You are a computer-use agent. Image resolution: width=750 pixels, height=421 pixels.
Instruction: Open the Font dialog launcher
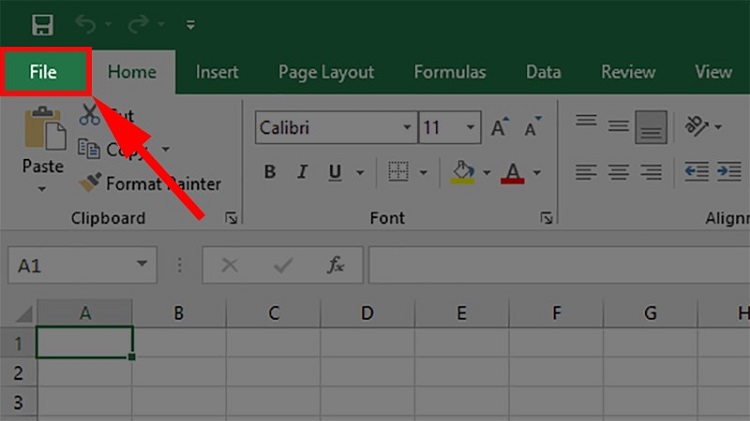pos(546,218)
